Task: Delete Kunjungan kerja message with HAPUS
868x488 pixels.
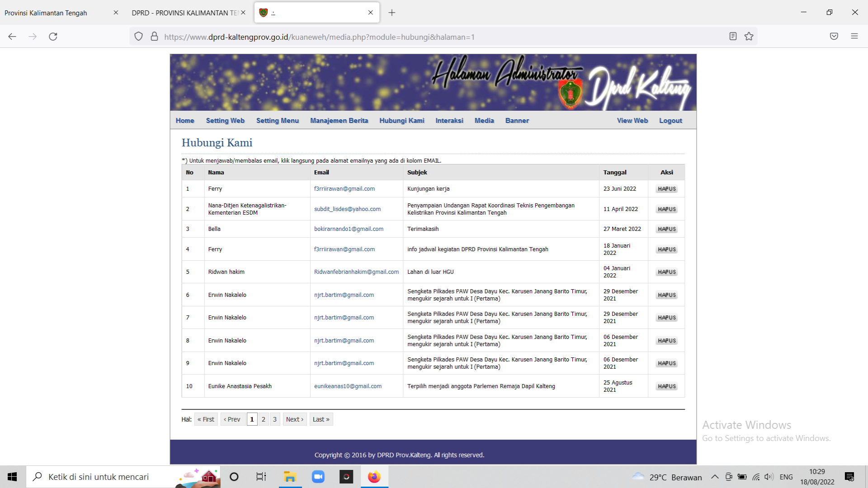Action: tap(667, 189)
